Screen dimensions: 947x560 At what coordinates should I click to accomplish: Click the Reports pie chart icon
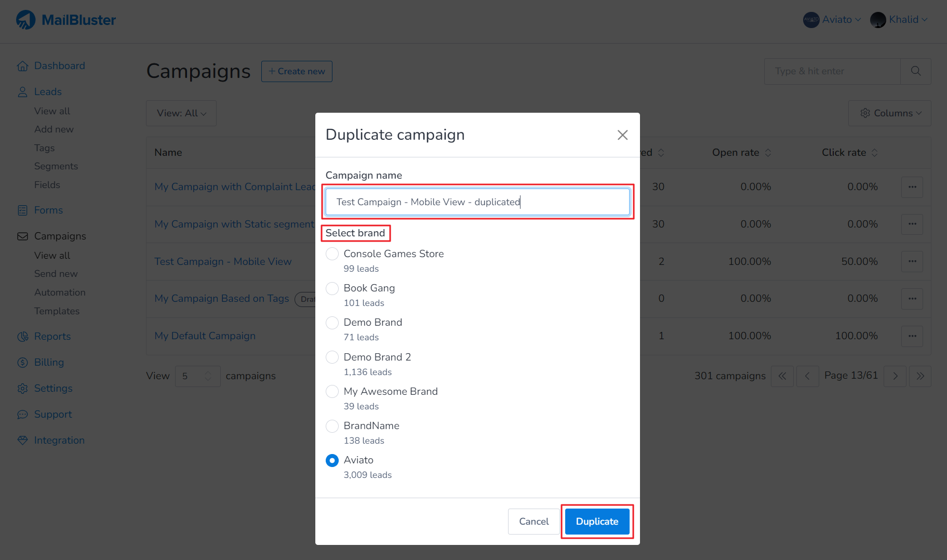pyautogui.click(x=22, y=337)
